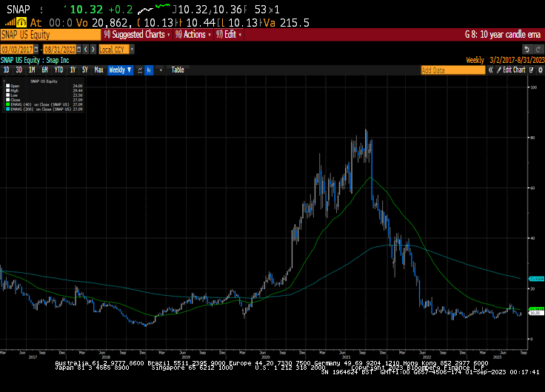Click the Open value 24.00 in legend
Viewport: 545px width, 392px height.
click(x=78, y=86)
